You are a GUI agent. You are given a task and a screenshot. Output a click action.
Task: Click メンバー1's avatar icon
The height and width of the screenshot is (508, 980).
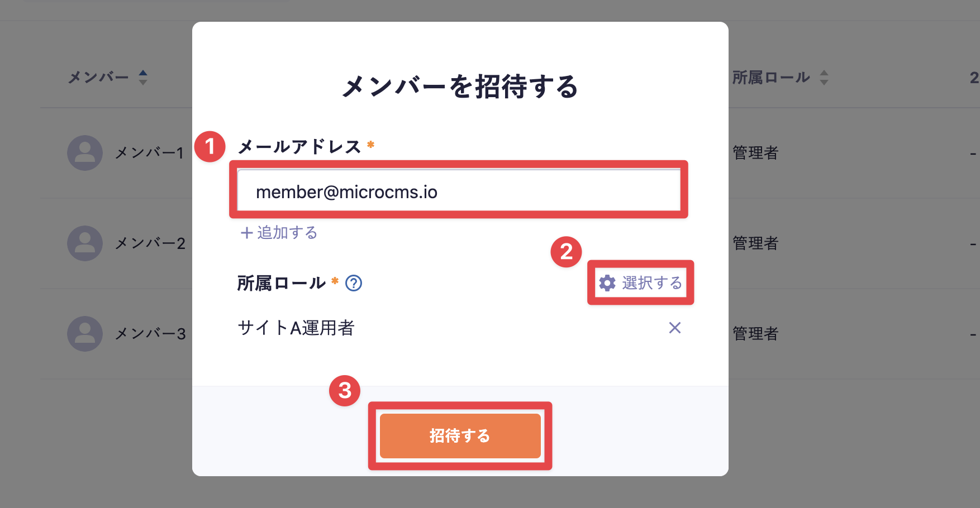[85, 152]
